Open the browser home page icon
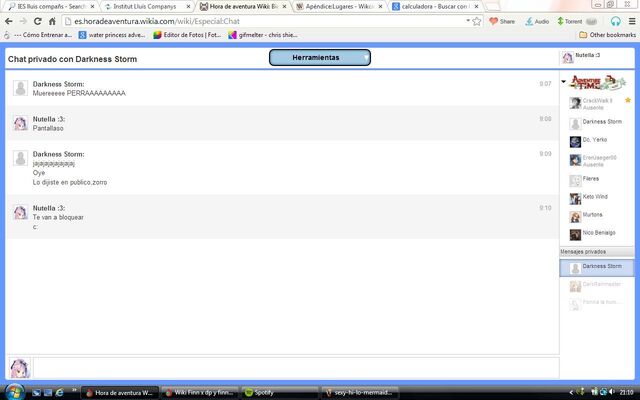Screen dimensions: 640x400 (52, 21)
